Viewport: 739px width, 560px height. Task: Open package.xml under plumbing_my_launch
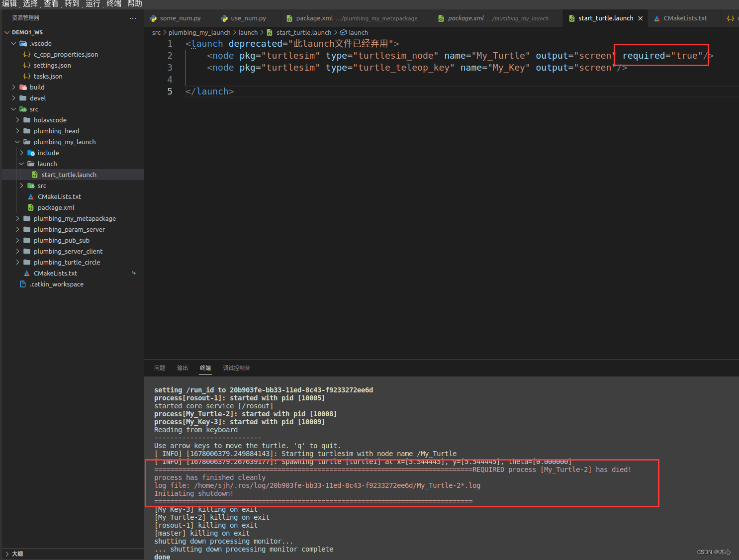click(x=56, y=207)
